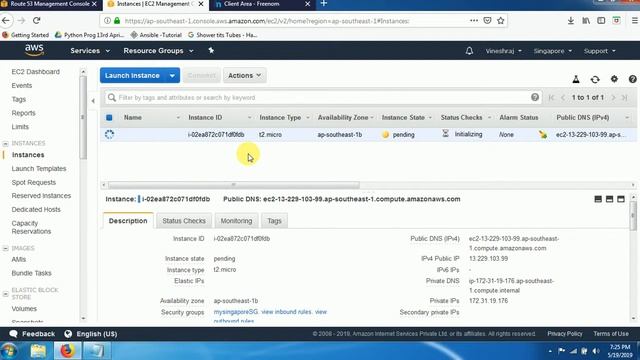Switch to the Tags tab

click(x=274, y=221)
